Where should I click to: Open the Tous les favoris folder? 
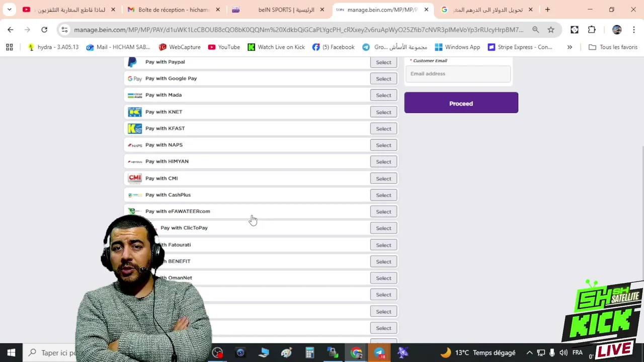pyautogui.click(x=613, y=47)
